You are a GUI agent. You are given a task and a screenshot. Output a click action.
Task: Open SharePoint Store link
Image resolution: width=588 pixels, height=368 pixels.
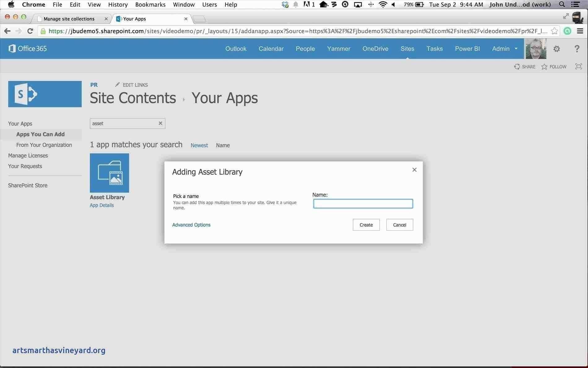(28, 185)
